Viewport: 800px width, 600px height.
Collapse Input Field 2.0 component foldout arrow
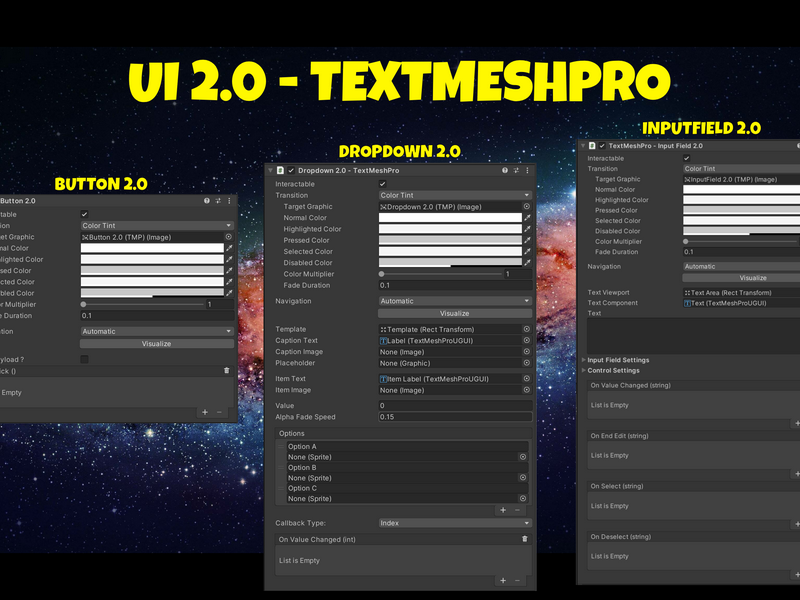coord(583,146)
